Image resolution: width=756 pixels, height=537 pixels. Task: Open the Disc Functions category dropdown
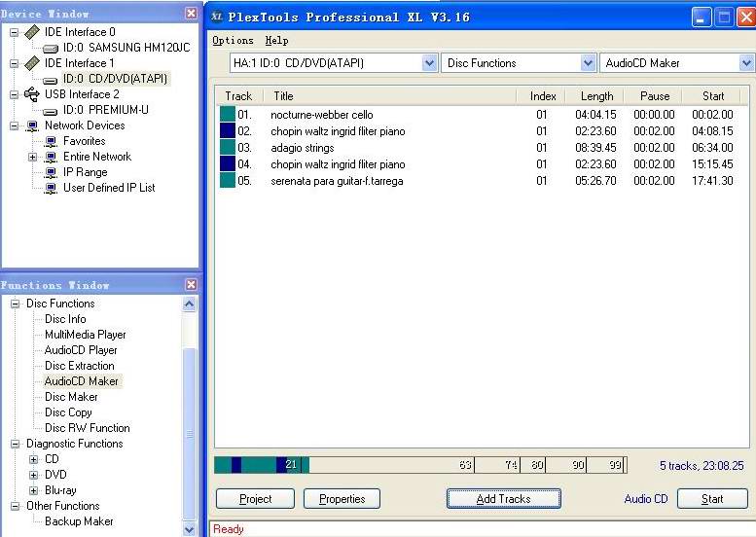point(588,62)
